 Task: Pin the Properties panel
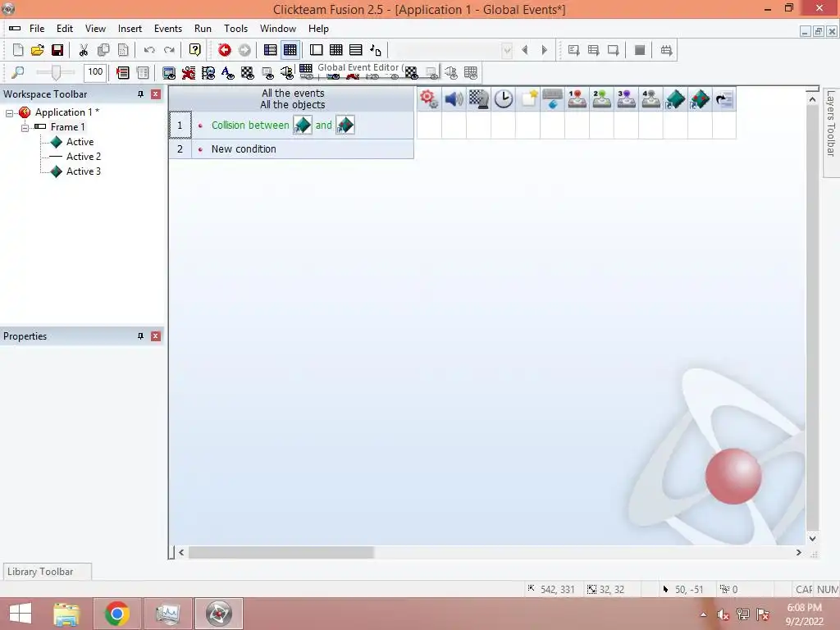(x=141, y=336)
